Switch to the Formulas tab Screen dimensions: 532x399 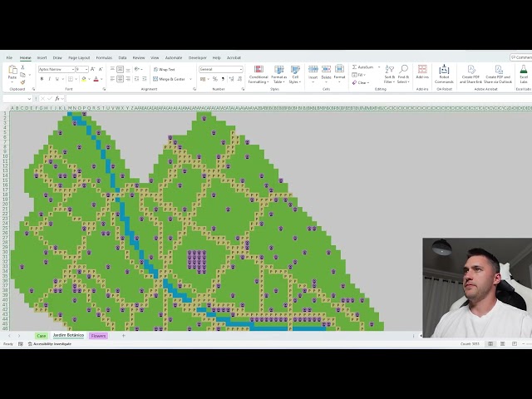[104, 57]
